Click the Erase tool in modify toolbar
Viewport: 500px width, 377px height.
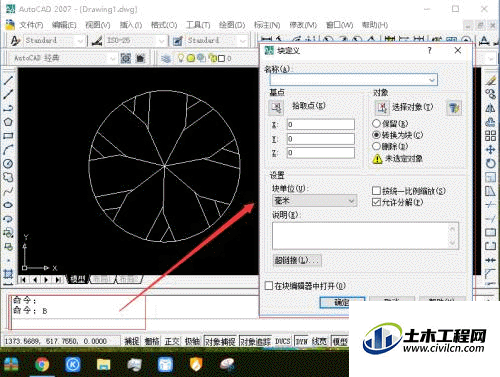click(490, 80)
